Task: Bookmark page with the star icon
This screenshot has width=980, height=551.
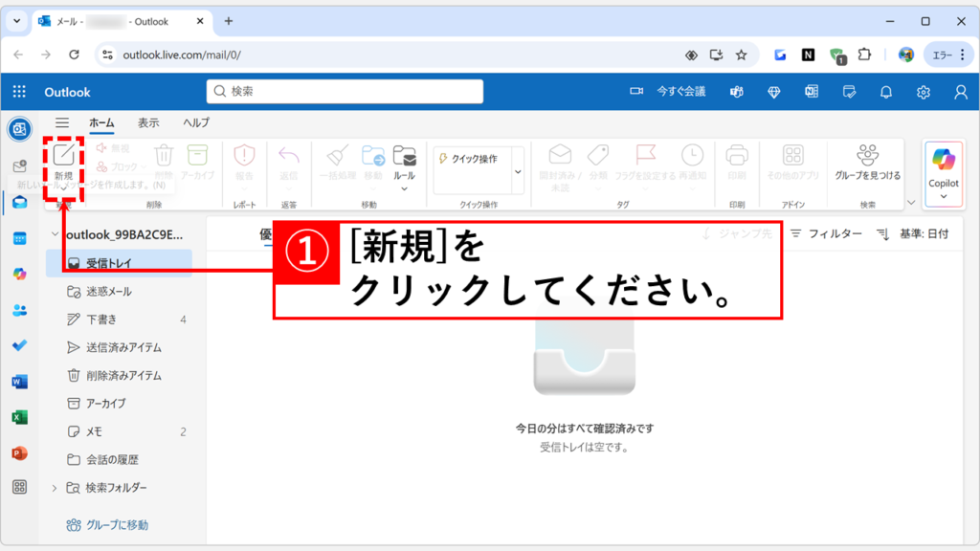Action: point(742,55)
